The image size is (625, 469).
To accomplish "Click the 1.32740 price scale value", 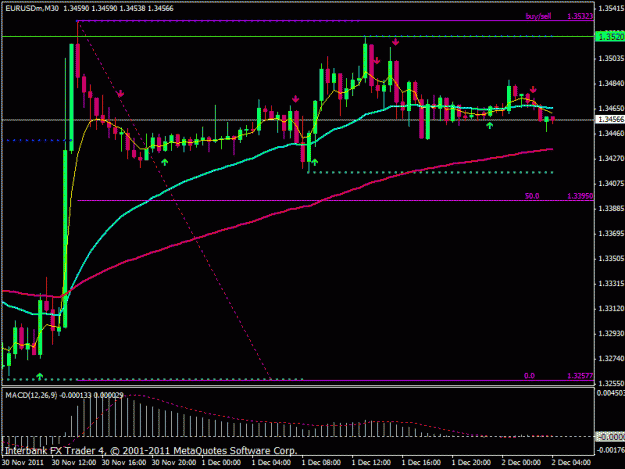I will tap(611, 359).
